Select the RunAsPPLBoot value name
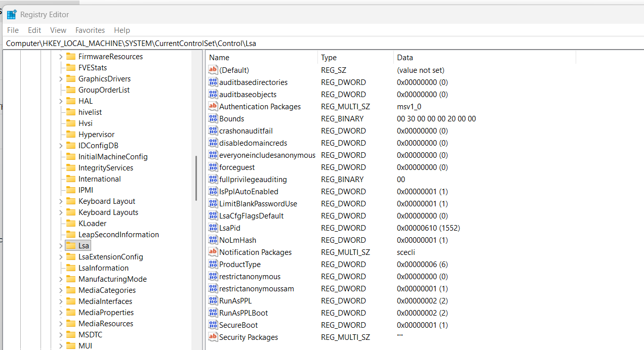This screenshot has width=644, height=350. 244,313
